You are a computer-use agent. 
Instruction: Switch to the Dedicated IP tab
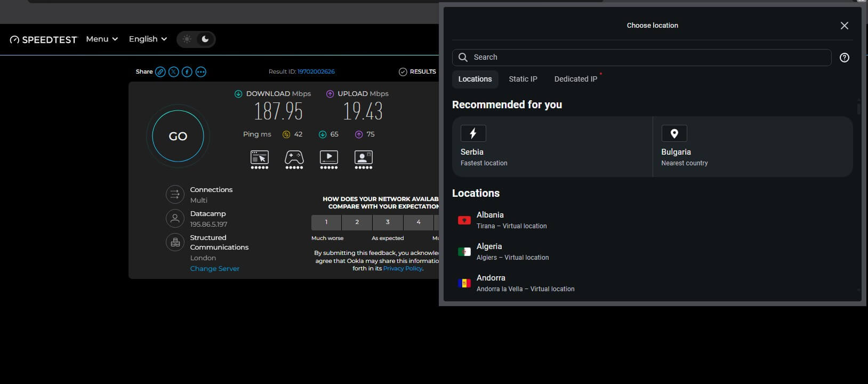point(576,79)
